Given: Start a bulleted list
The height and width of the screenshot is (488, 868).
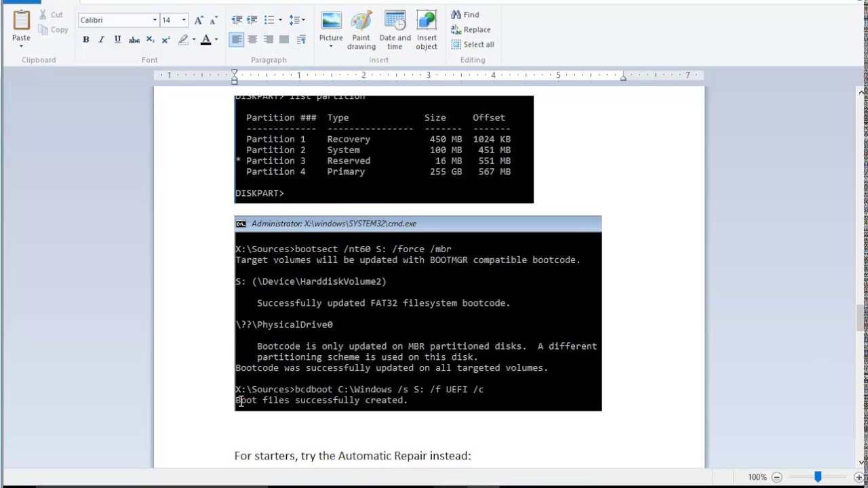Looking at the screenshot, I should tap(269, 20).
